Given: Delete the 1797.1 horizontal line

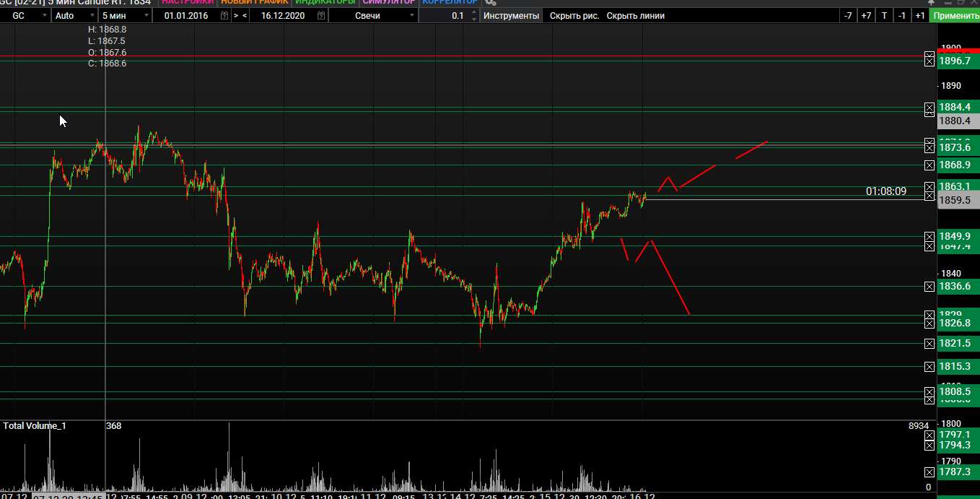Looking at the screenshot, I should 929,435.
